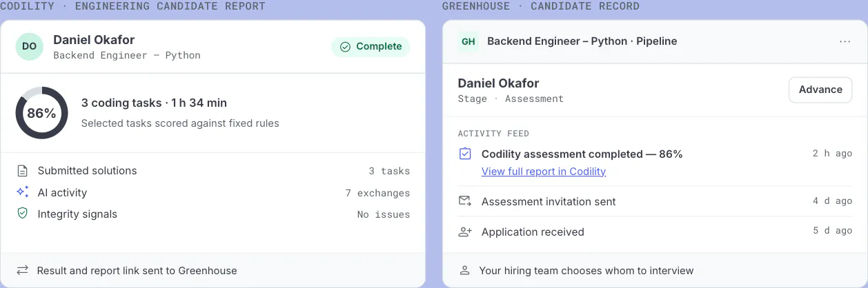
Task: Click the clipboard check icon in activity feed
Action: (465, 154)
